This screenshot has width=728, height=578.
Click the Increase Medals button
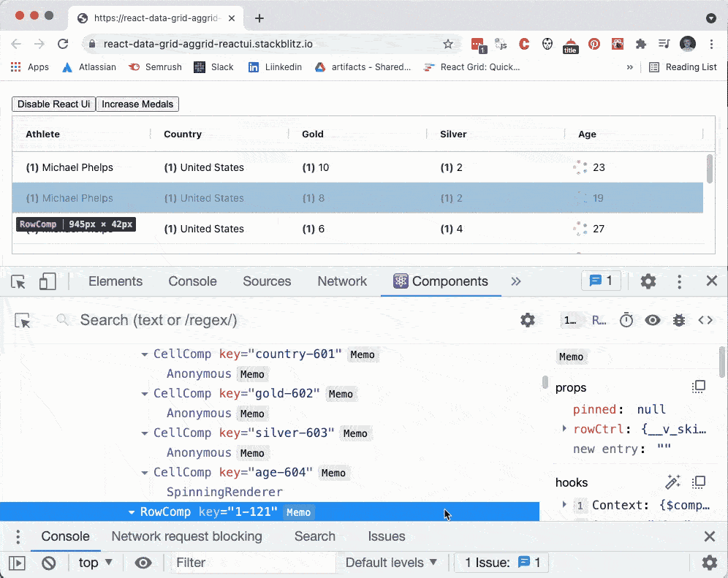click(137, 104)
